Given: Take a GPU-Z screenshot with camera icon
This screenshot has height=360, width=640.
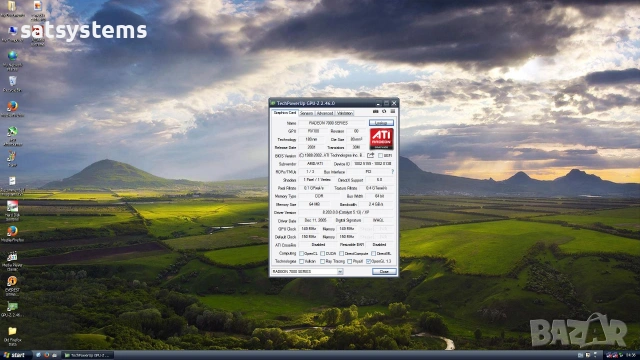Looking at the screenshot, I should (376, 111).
